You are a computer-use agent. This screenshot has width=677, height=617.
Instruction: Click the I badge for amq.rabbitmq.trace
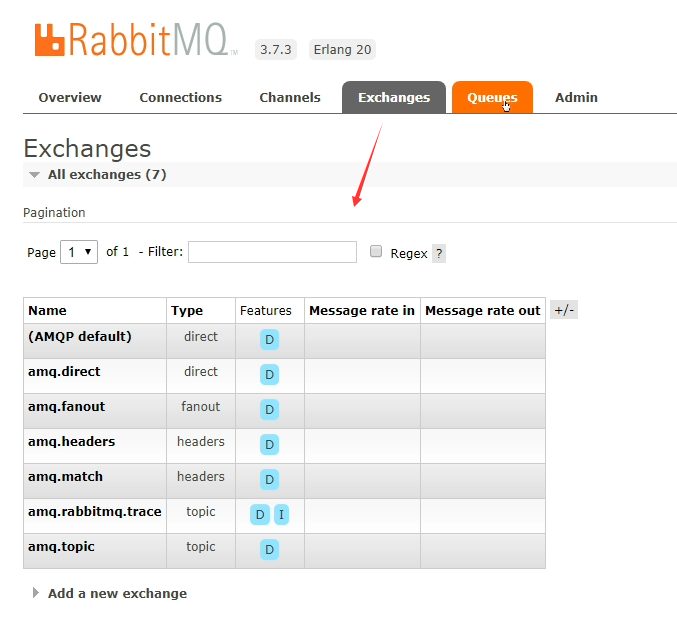(x=282, y=514)
